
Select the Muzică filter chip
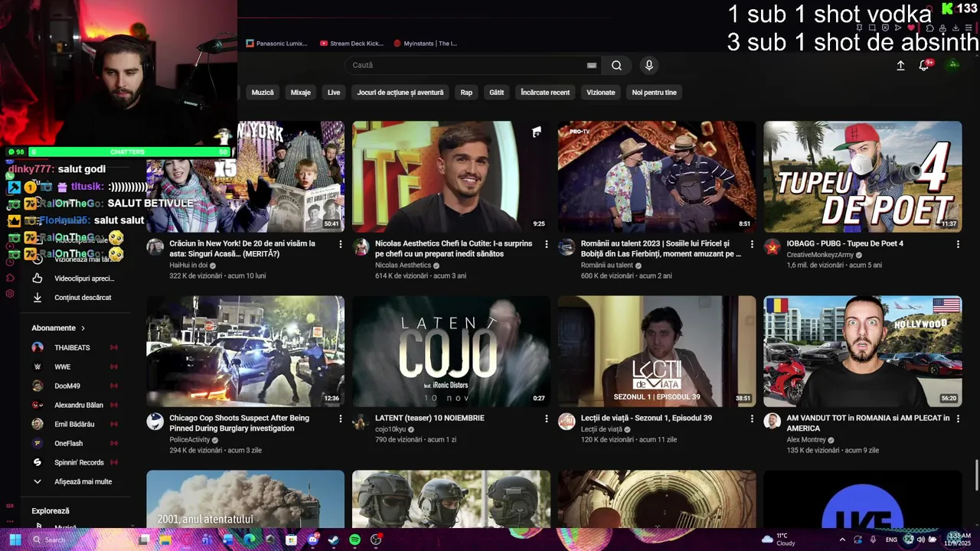click(263, 93)
